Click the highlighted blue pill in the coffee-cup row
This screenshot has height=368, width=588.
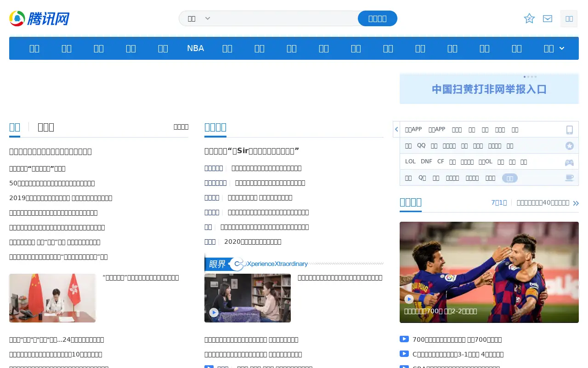[510, 178]
